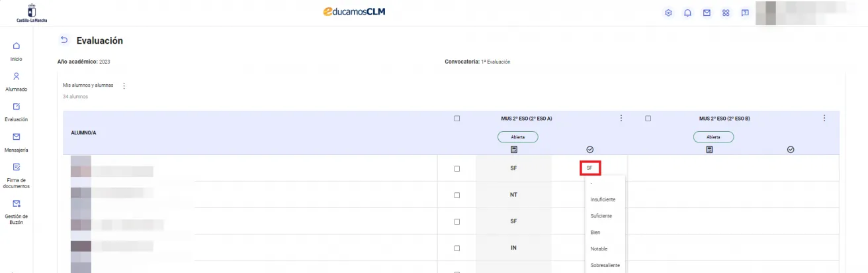The height and width of the screenshot is (273, 868).
Task: Select Sobresaliente in the grade dropdown
Action: pyautogui.click(x=604, y=265)
